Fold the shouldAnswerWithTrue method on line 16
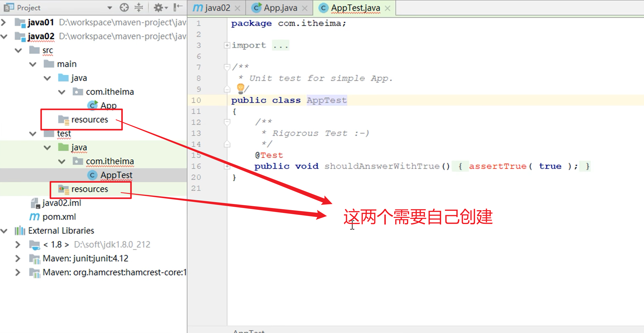Viewport: 644px width, 333px height. pos(227,166)
